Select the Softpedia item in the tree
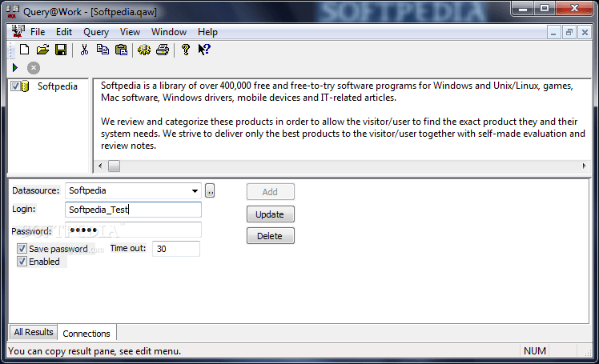599x364 pixels. [x=58, y=86]
